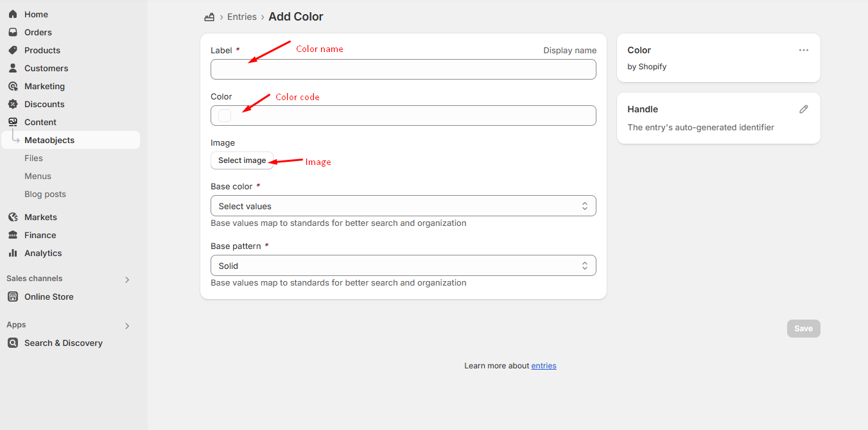Click the Analytics bar chart icon
The height and width of the screenshot is (430, 868).
click(13, 253)
